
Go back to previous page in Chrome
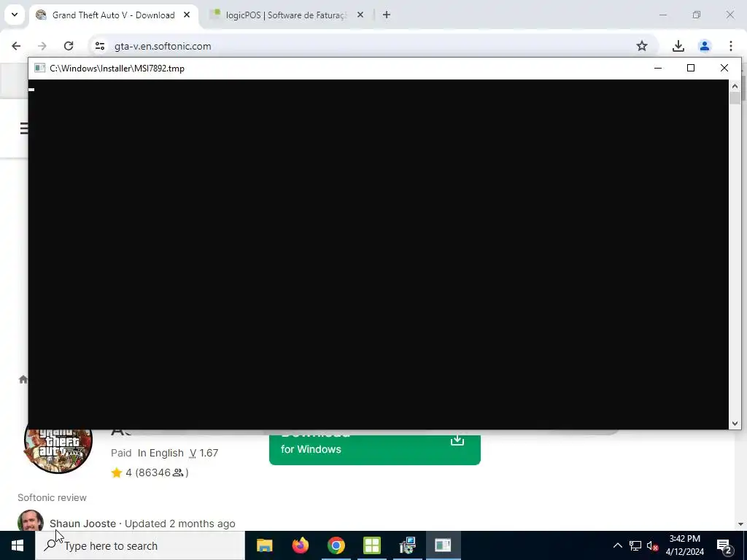(16, 46)
